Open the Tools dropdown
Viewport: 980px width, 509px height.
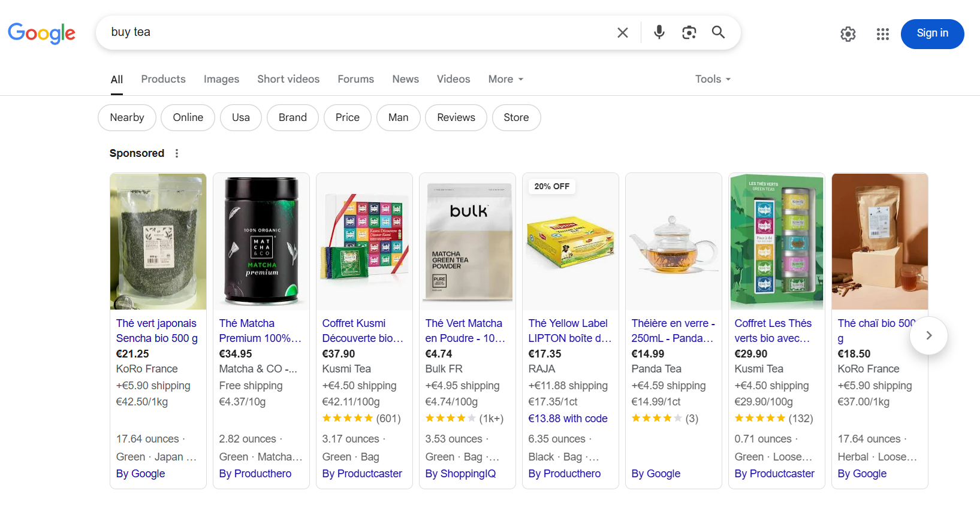coord(712,79)
